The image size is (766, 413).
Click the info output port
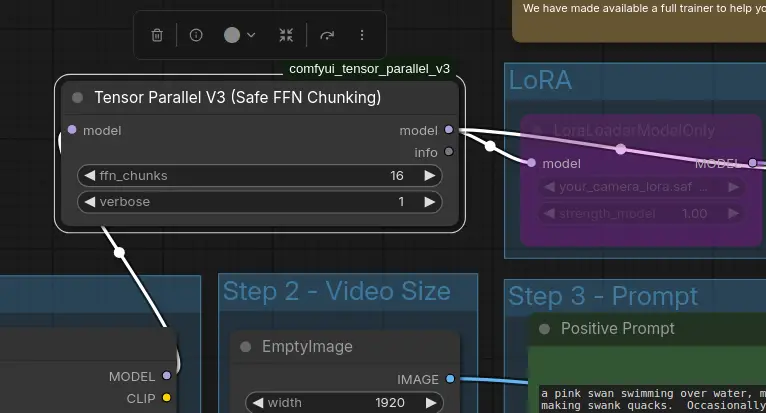449,152
